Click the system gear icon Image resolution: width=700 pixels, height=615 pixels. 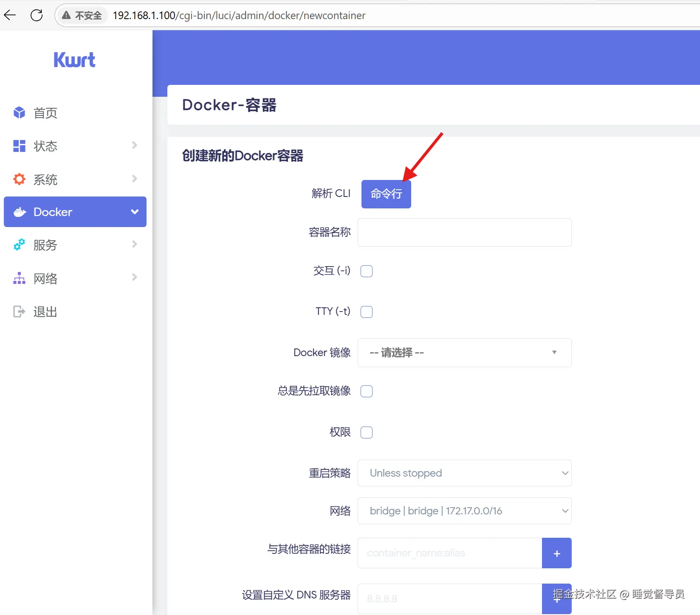[19, 179]
